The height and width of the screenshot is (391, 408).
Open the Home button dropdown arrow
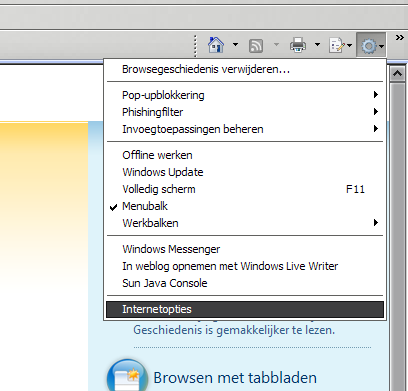pyautogui.click(x=235, y=44)
